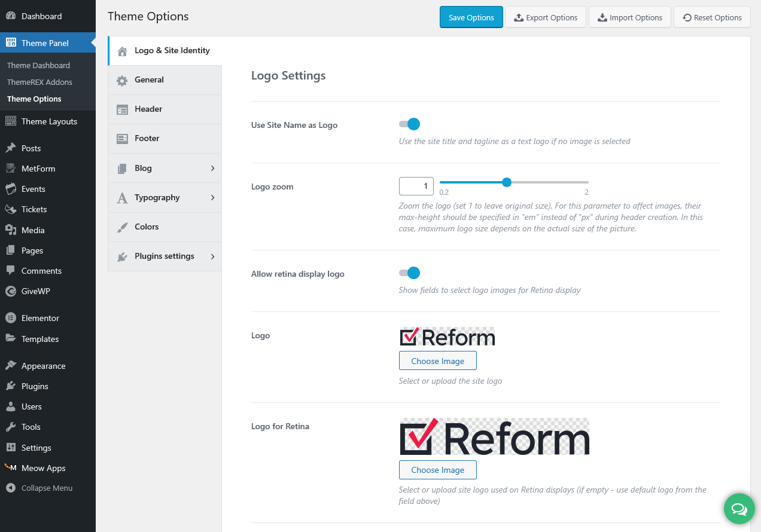Click the Collapse Menu arrow icon
The width and height of the screenshot is (761, 532).
point(11,488)
